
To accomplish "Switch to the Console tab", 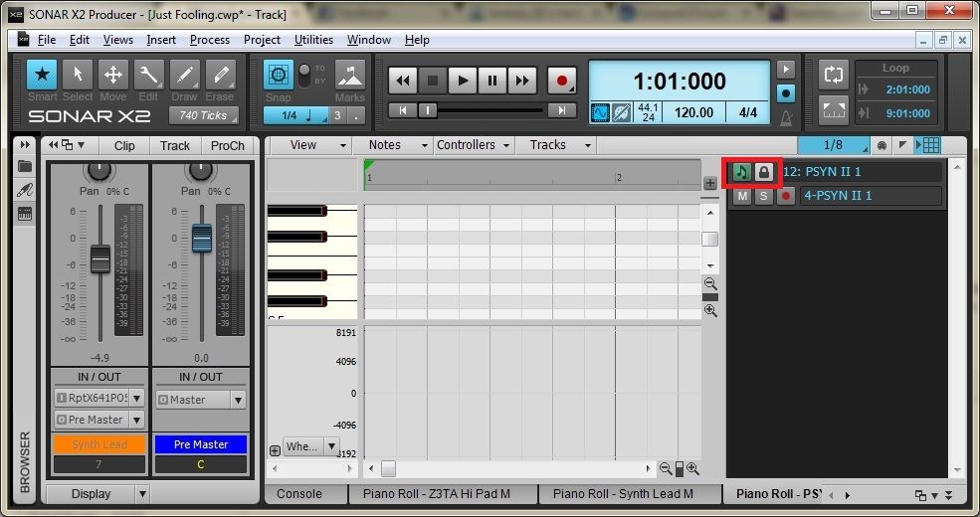I will click(x=299, y=494).
